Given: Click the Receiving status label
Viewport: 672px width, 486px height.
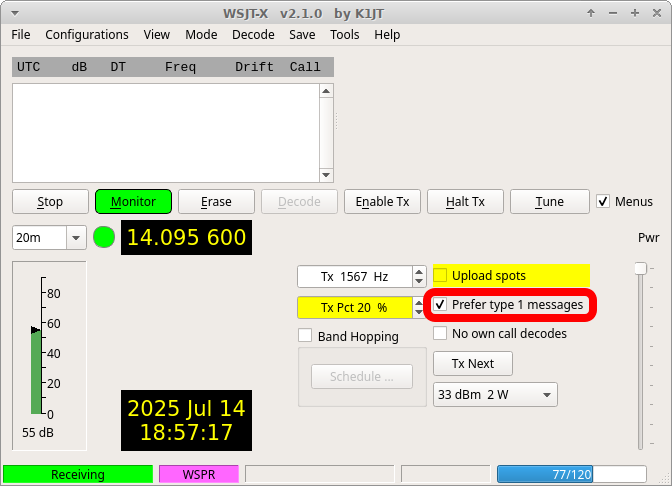Looking at the screenshot, I should click(x=78, y=474).
